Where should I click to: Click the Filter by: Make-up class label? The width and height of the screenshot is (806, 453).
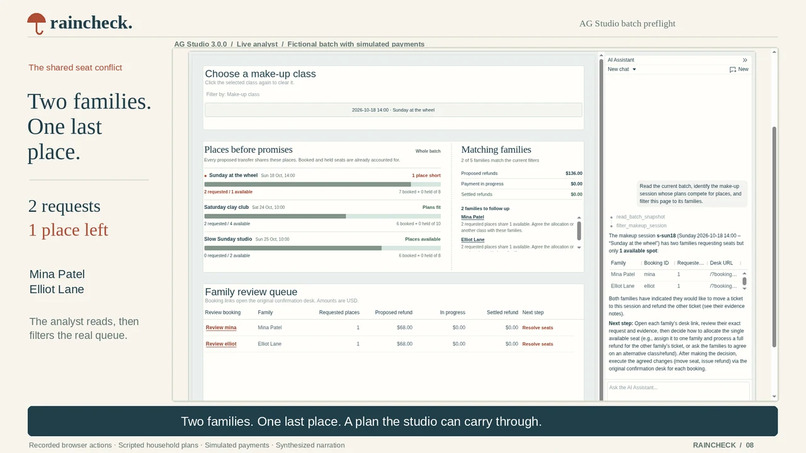[232, 95]
